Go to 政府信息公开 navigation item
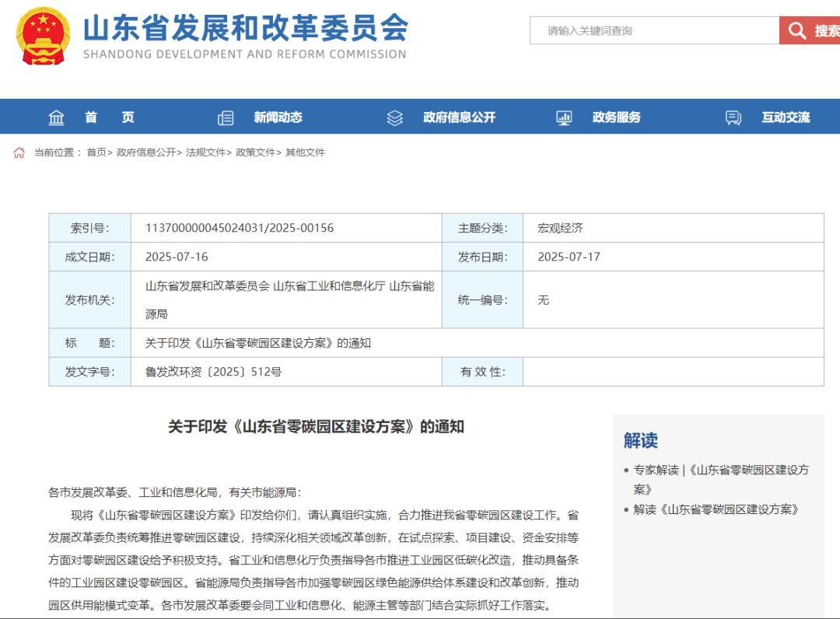Screen dimensions: 840x619 click(x=459, y=117)
